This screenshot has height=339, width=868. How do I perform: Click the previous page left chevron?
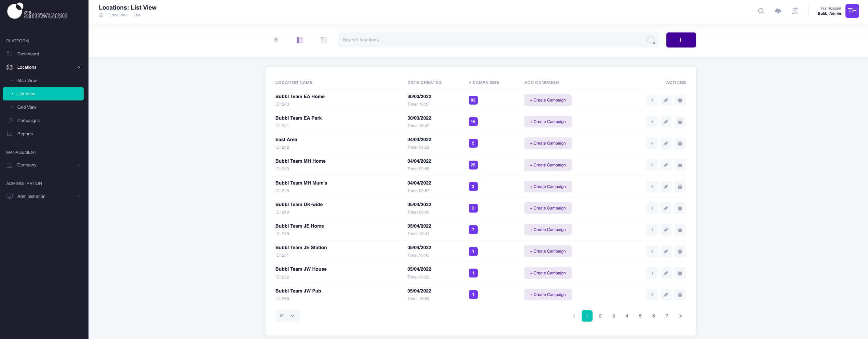[x=574, y=316]
